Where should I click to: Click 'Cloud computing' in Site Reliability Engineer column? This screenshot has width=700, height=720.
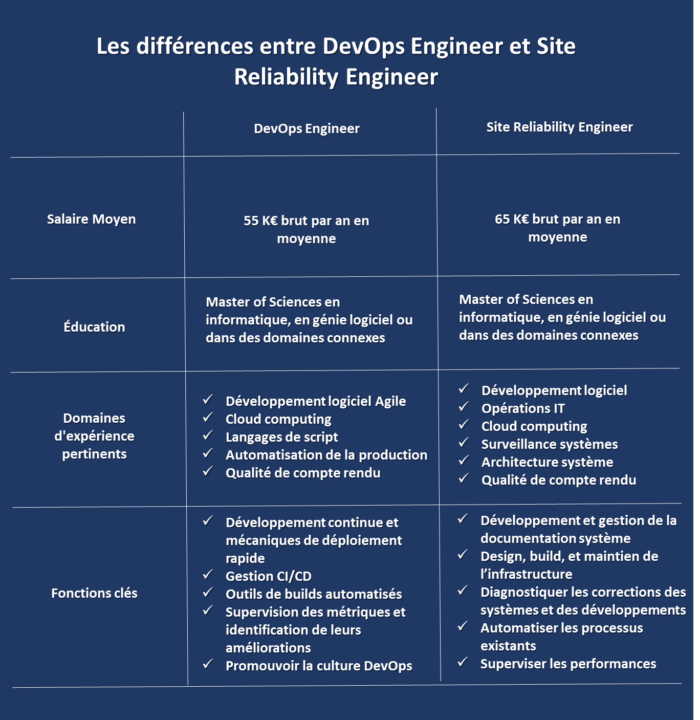[x=534, y=426]
